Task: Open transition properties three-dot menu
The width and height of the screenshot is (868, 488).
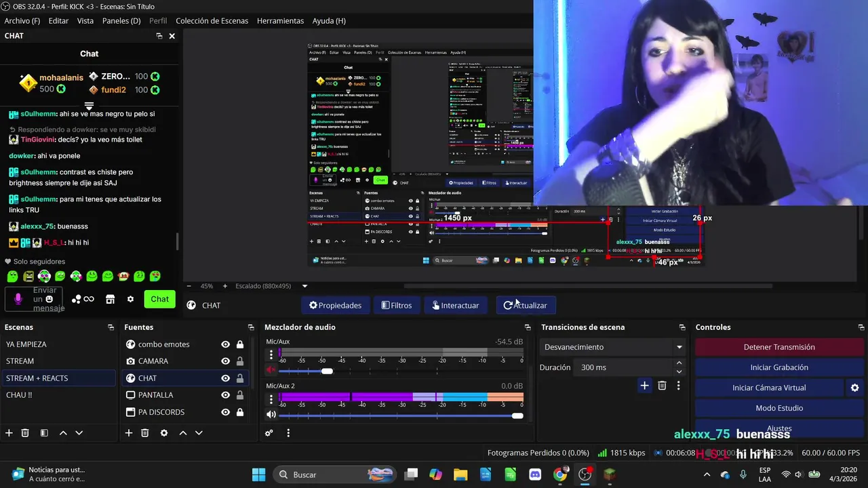Action: (x=678, y=386)
